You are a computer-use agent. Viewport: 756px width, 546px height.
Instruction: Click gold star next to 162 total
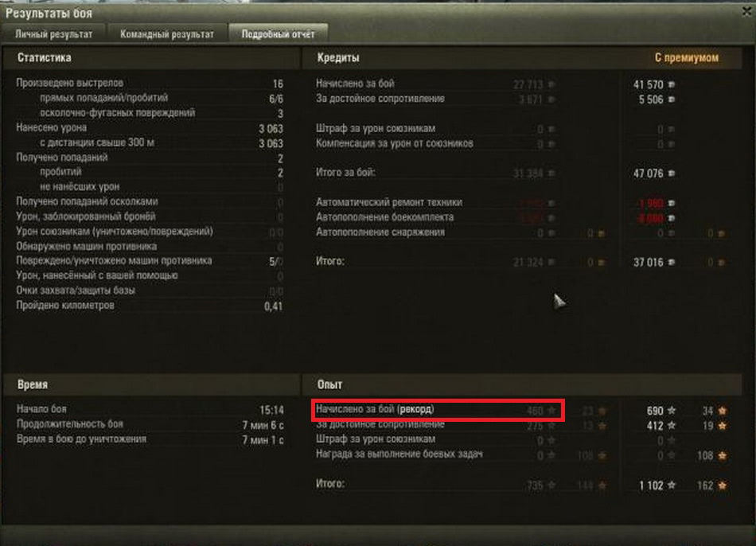[x=723, y=486]
